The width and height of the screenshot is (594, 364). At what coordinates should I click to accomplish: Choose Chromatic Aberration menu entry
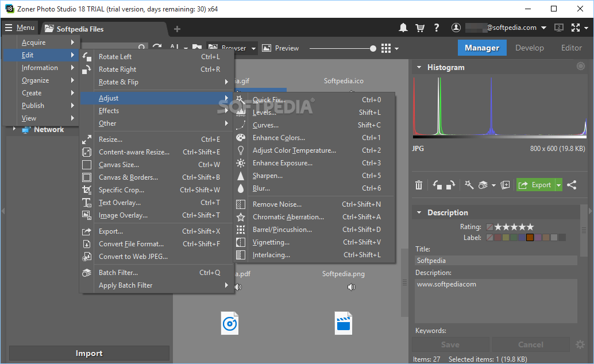click(314, 217)
